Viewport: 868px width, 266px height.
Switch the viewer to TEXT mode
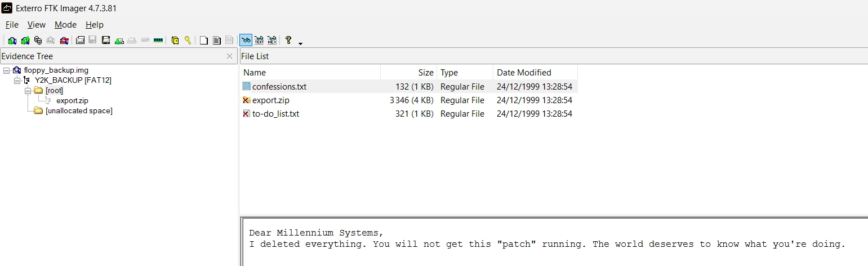coord(259,41)
